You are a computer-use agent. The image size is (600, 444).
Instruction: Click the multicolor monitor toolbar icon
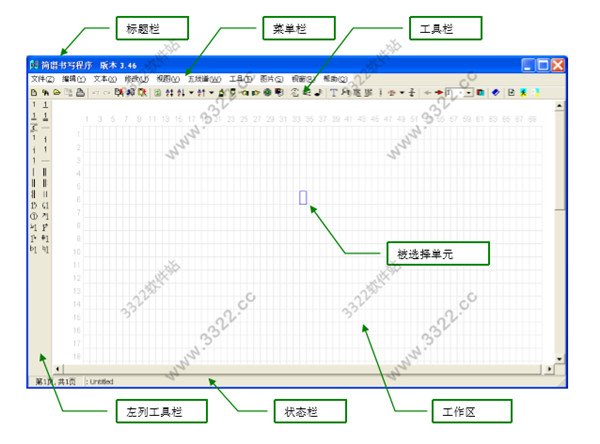(x=279, y=92)
